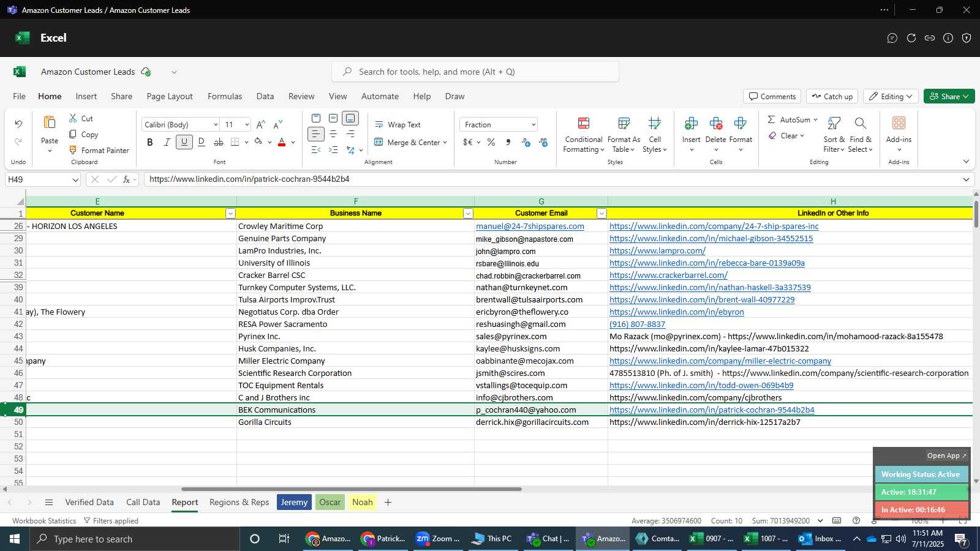The height and width of the screenshot is (551, 980).
Task: Add a new sheet with plus icon
Action: click(388, 502)
